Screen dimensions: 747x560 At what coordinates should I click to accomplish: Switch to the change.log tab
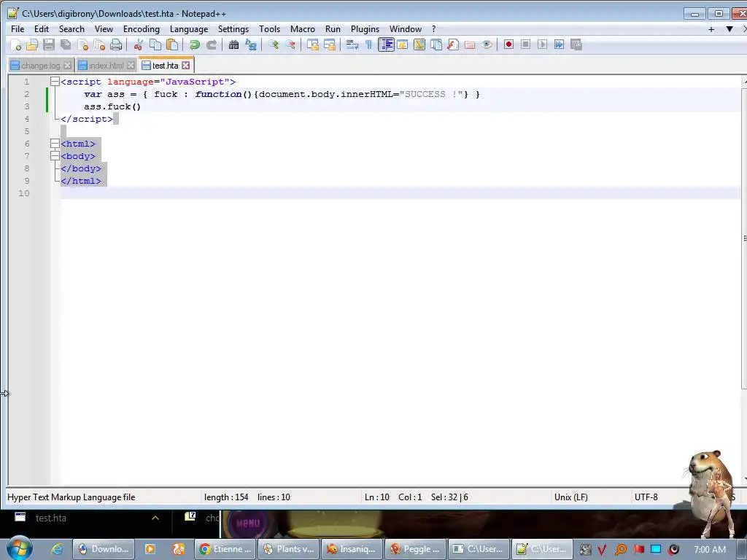[41, 66]
